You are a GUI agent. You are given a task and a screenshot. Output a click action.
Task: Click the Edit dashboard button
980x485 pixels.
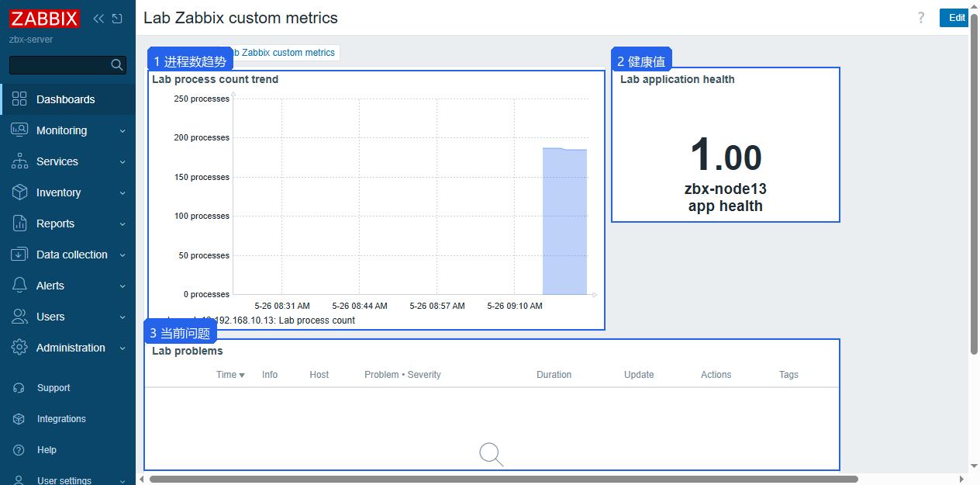pos(954,18)
